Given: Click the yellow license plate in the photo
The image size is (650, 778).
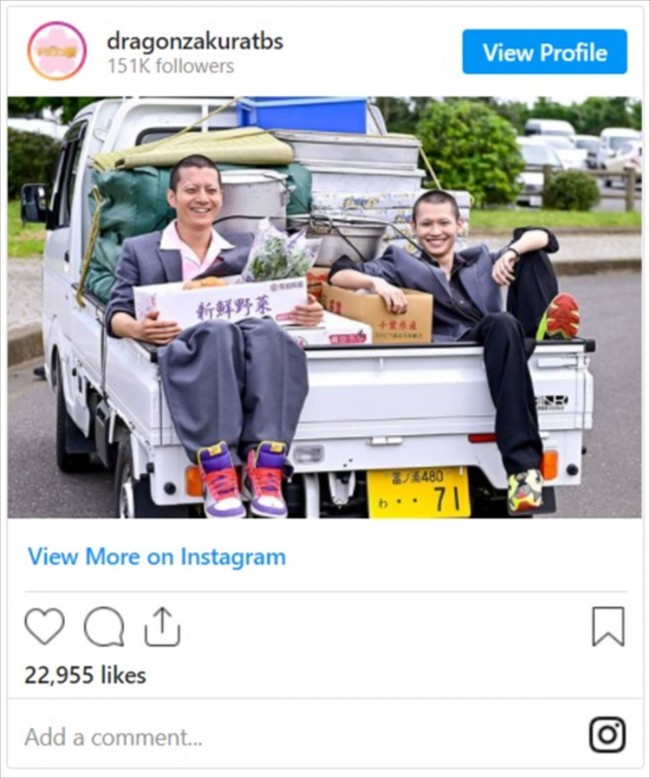Looking at the screenshot, I should pos(418,492).
